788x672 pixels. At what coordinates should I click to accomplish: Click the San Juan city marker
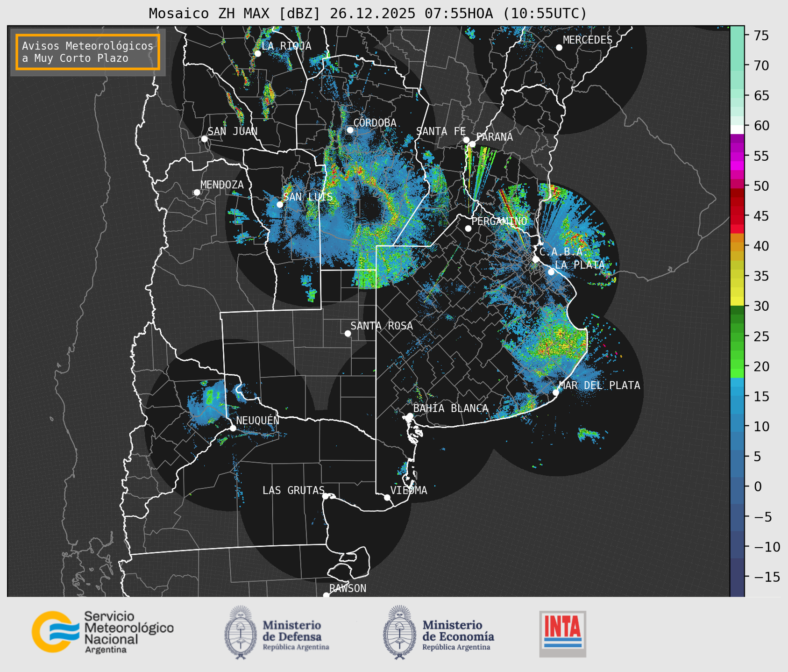pyautogui.click(x=204, y=139)
